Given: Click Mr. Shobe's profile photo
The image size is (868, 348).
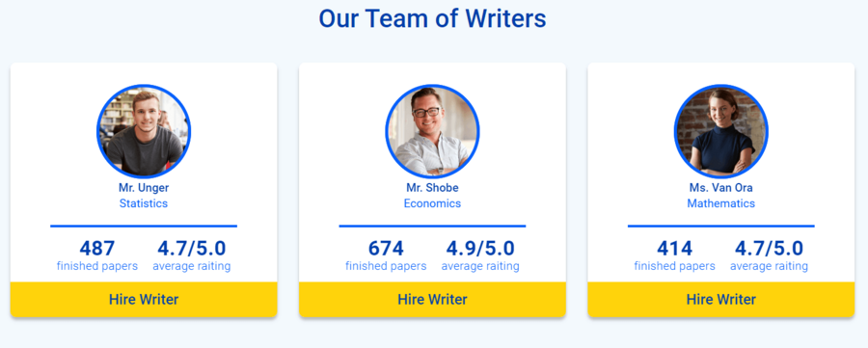Looking at the screenshot, I should [432, 132].
